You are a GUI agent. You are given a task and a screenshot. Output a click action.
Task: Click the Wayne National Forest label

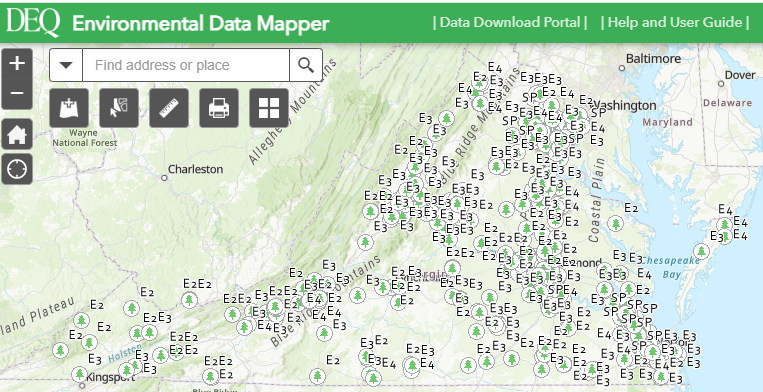click(85, 138)
